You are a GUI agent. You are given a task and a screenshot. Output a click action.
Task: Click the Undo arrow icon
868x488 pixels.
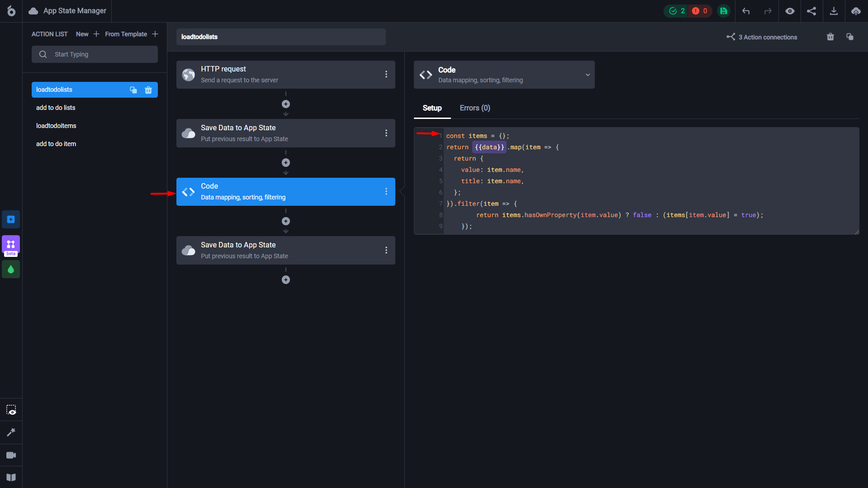click(x=746, y=11)
